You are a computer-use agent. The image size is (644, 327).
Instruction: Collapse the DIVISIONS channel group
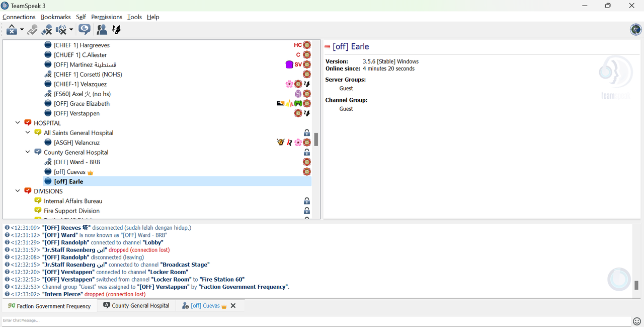(x=18, y=191)
